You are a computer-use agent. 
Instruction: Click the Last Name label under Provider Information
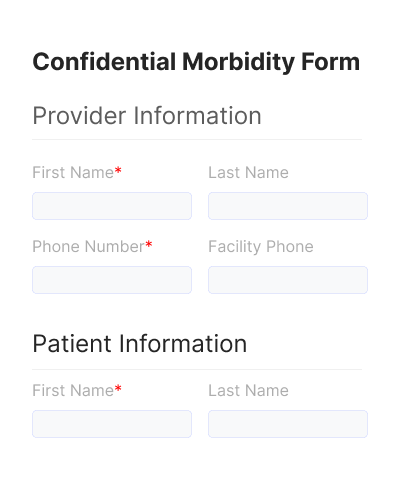click(x=248, y=173)
